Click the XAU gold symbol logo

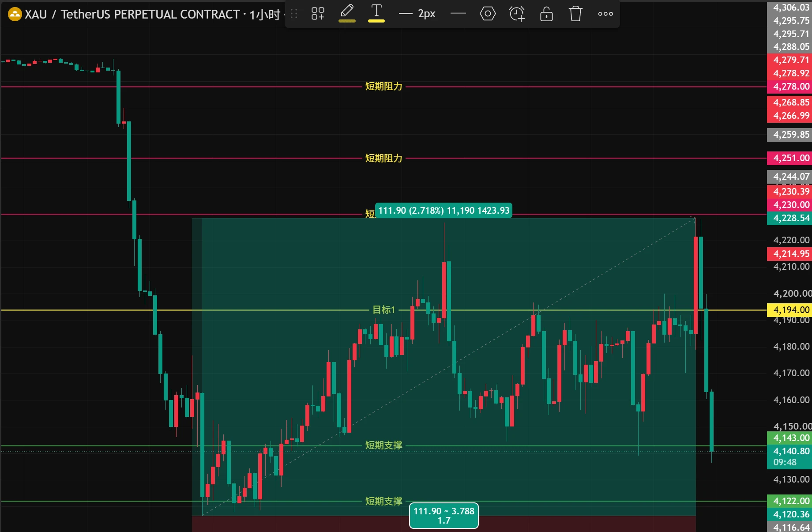point(15,15)
